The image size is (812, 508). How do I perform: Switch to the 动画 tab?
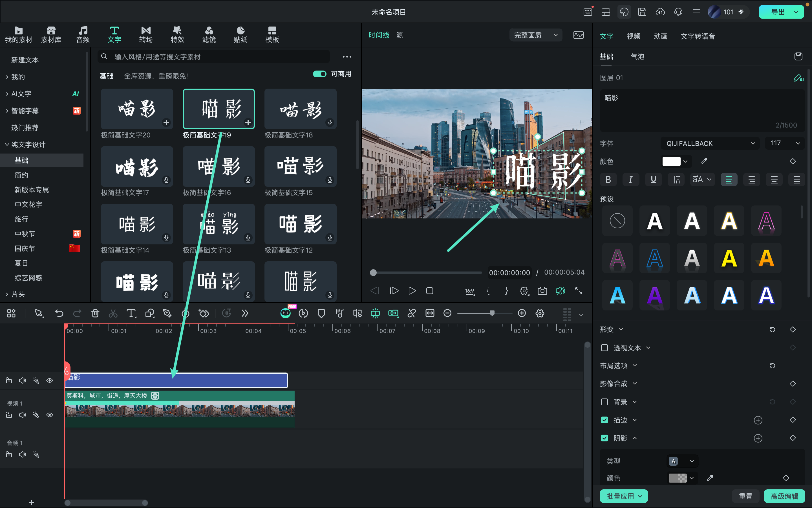[x=660, y=36]
